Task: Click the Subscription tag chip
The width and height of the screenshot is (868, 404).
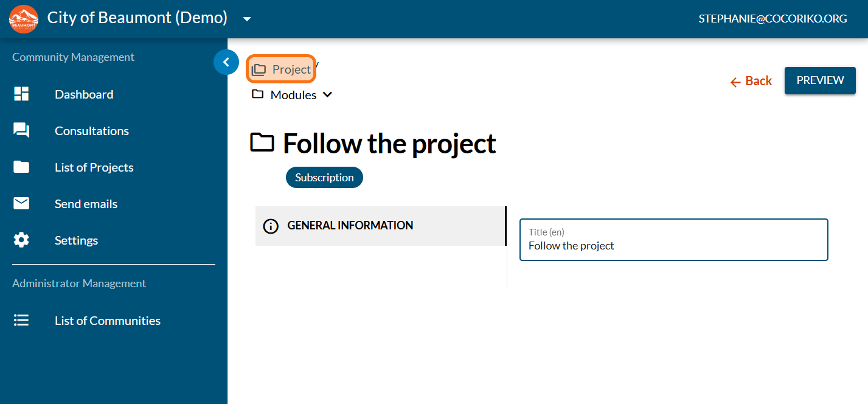Action: coord(324,178)
